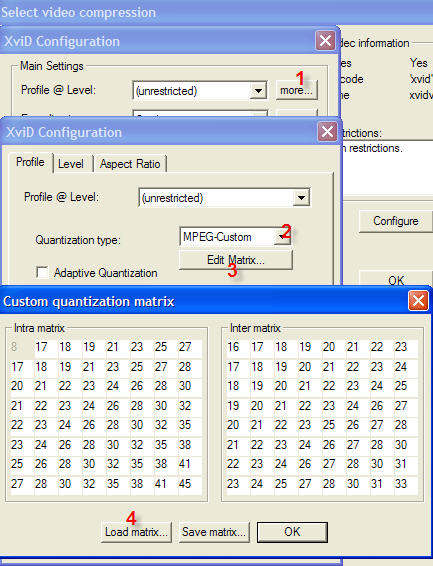The image size is (433, 566).
Task: Expand the Quantization type dropdown
Action: (x=282, y=237)
